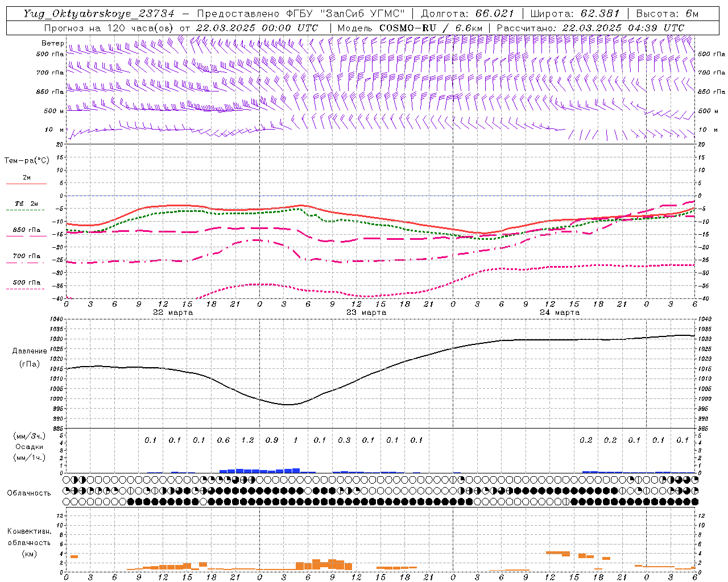Click the Прогноз на 120 часа(ов) text
The height and width of the screenshot is (582, 728).
(109, 28)
